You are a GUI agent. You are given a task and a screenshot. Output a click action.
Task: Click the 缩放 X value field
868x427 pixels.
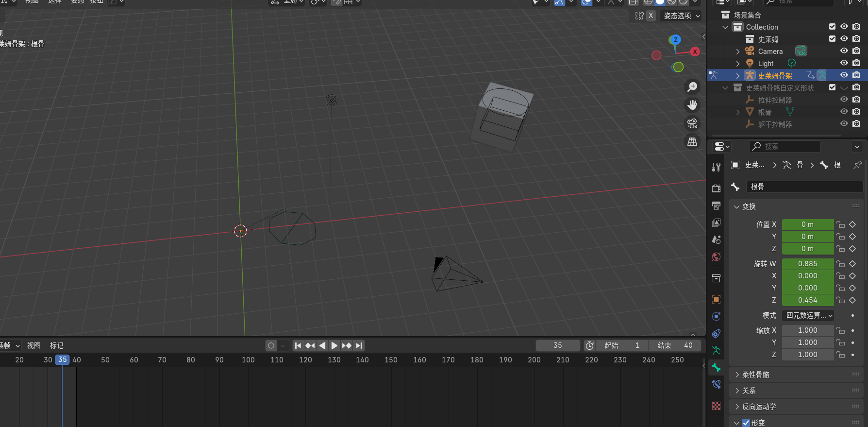point(808,330)
